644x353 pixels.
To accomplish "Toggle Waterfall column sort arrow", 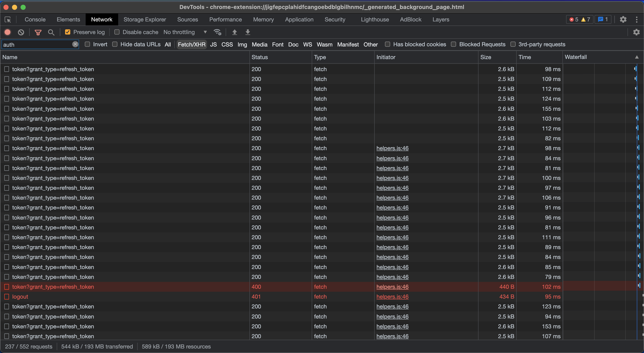I will [x=637, y=57].
